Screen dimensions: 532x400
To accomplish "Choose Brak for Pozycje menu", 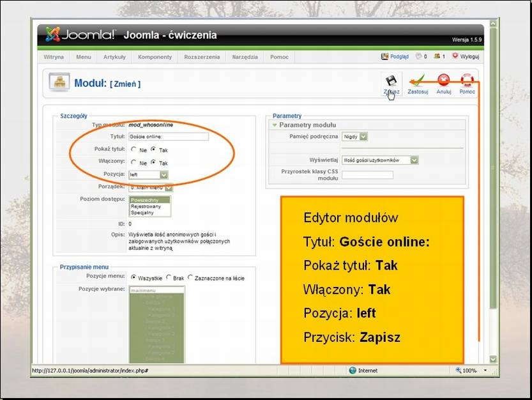I will (169, 277).
